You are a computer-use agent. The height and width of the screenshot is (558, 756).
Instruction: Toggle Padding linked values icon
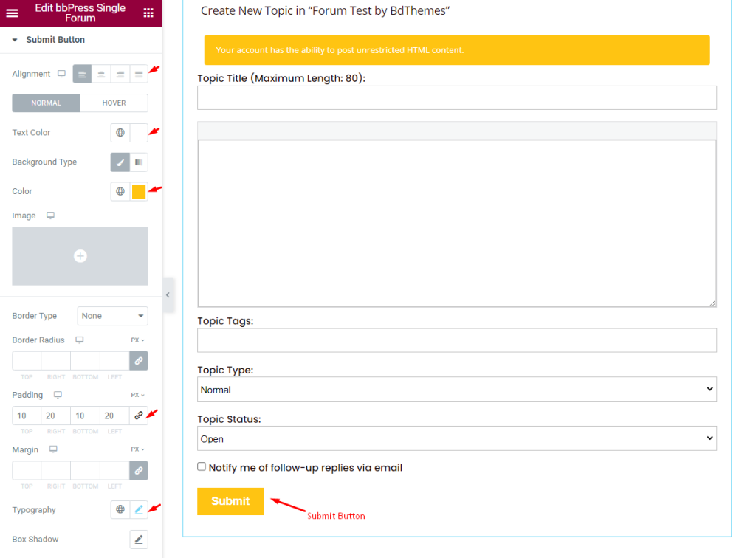(139, 416)
